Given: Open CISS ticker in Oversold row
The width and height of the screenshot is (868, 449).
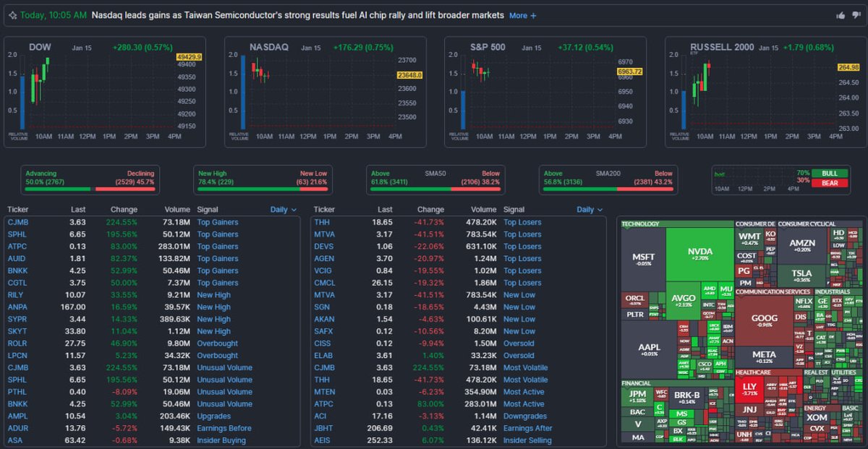Looking at the screenshot, I should (323, 343).
